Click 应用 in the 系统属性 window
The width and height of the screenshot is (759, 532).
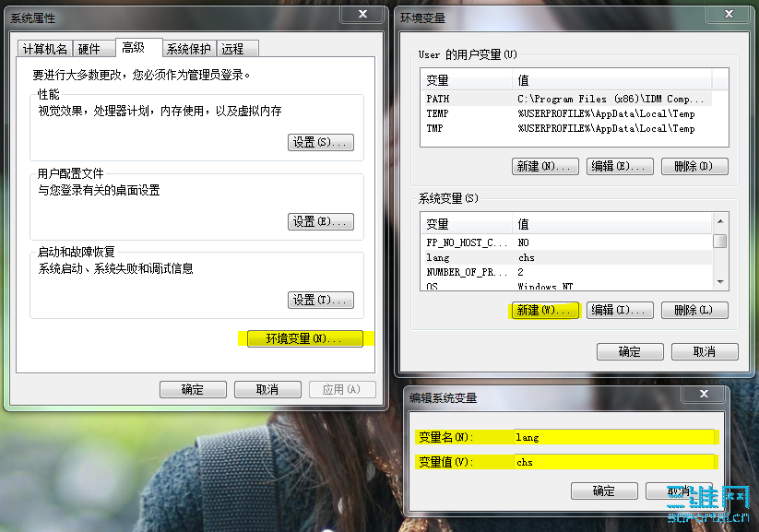pyautogui.click(x=342, y=389)
